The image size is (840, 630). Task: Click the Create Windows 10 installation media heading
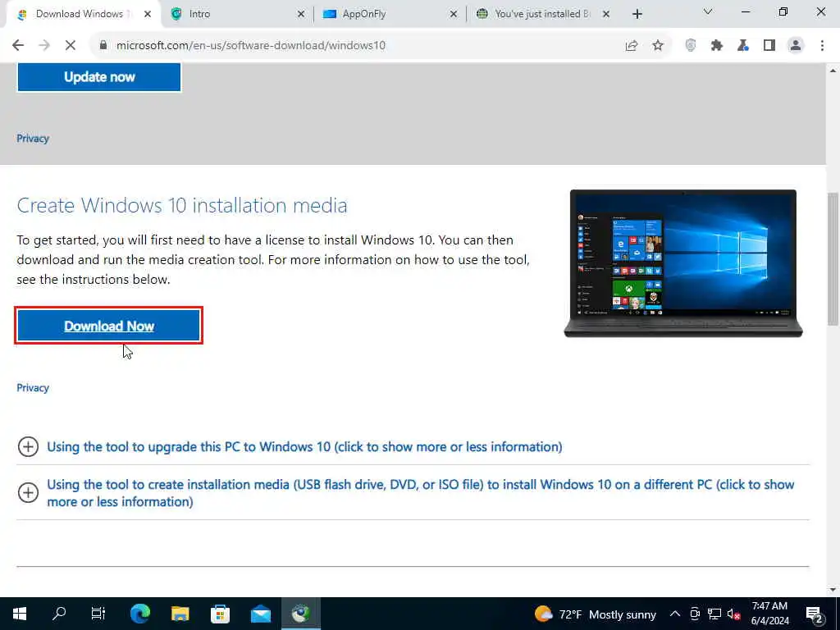click(x=182, y=206)
